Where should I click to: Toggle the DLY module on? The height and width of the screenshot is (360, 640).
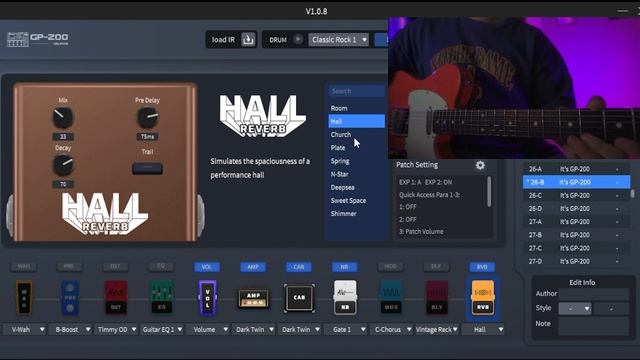tap(436, 267)
